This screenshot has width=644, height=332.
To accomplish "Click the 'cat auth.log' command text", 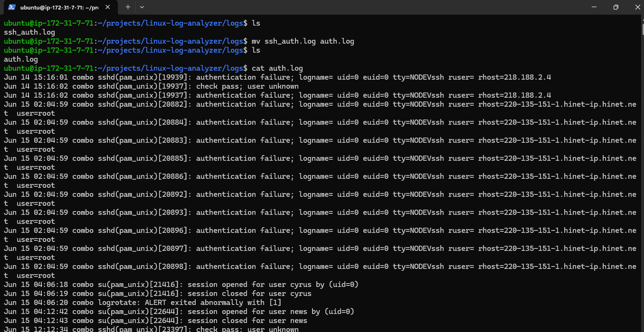I will pos(277,68).
